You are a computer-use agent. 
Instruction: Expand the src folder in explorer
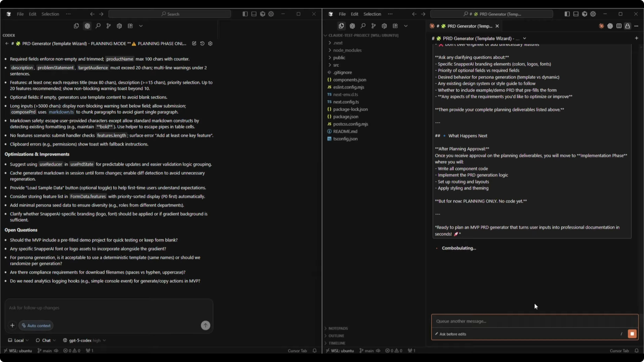336,65
